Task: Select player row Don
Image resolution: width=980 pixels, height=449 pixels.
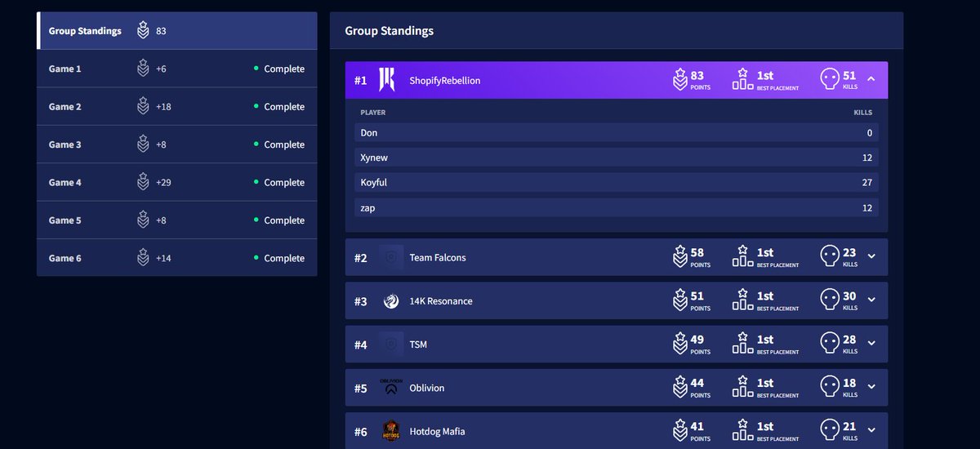Action: 617,132
